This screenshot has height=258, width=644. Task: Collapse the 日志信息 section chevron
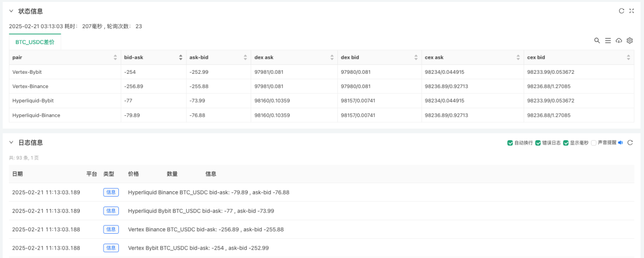pyautogui.click(x=11, y=143)
